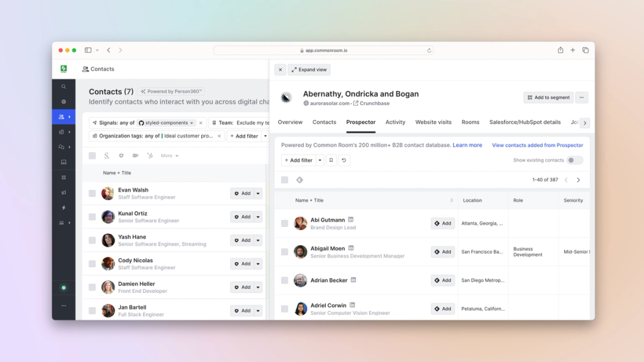Click Add to segment button

coord(548,97)
